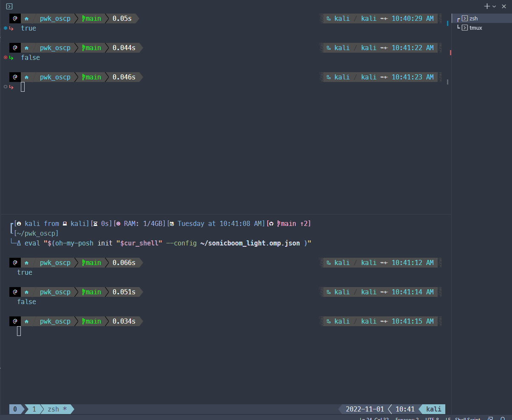Click the Windows Terminal icon in the title bar
The image size is (512, 420).
point(9,6)
